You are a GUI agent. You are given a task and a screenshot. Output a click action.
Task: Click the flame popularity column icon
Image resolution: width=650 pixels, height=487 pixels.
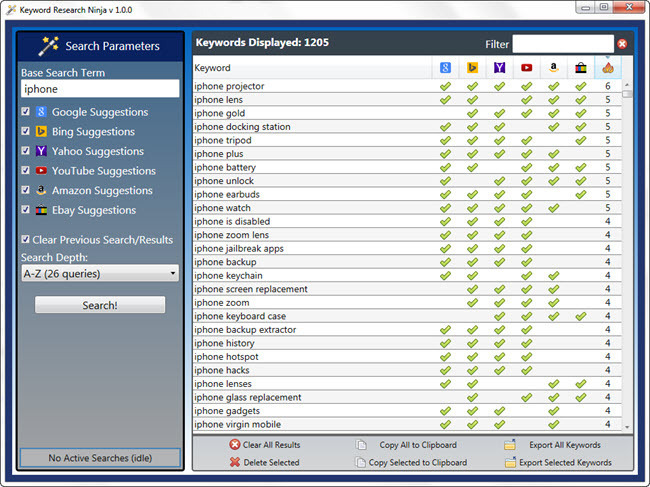click(608, 68)
